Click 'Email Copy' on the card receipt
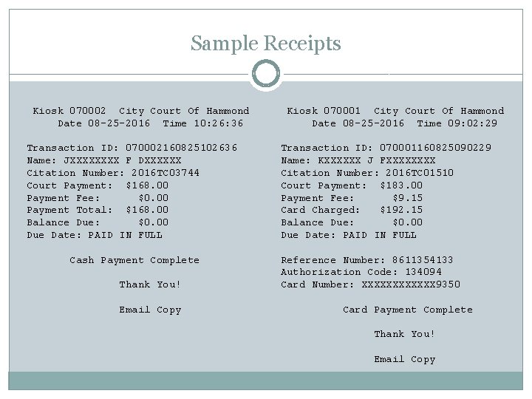This screenshot has width=532, height=399. coord(405,360)
